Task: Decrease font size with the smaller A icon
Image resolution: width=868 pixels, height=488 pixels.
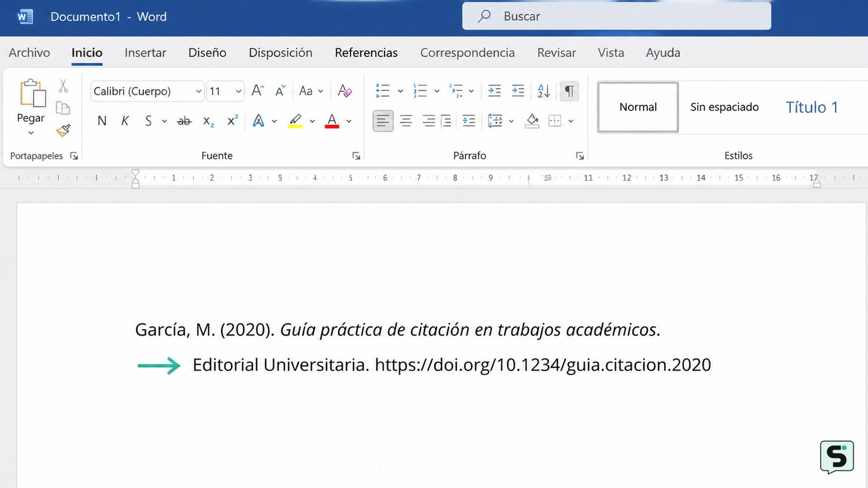Action: 280,91
